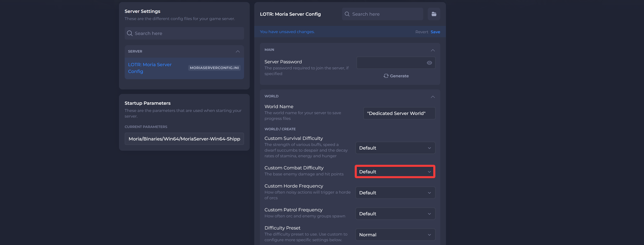Click the CURRENT PARAMETERS label
644x245 pixels.
146,127
